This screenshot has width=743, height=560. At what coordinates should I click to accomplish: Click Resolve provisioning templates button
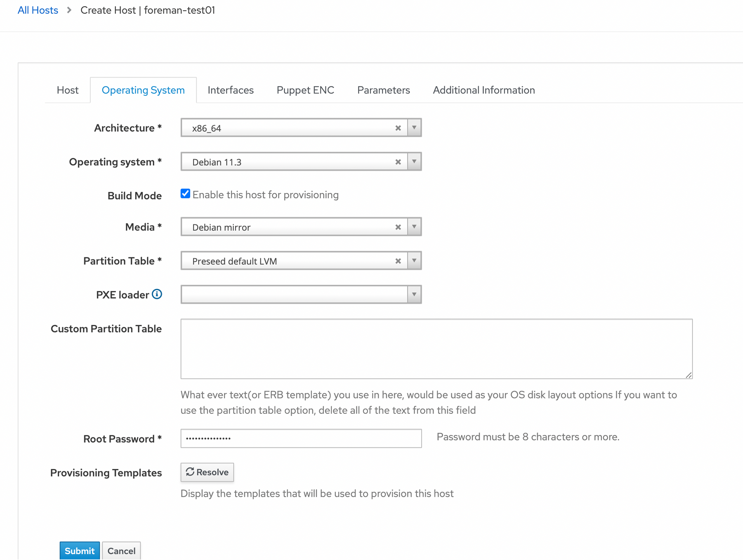coord(207,472)
